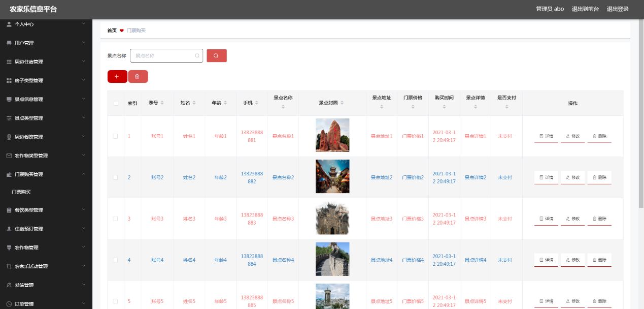The width and height of the screenshot is (644, 309).
Task: Click 删除 for row 账号3
Action: coord(599,219)
